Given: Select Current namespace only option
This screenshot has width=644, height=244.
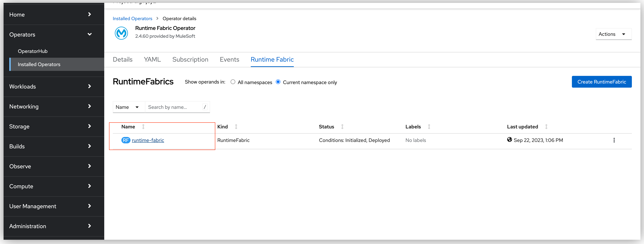Looking at the screenshot, I should pyautogui.click(x=278, y=82).
